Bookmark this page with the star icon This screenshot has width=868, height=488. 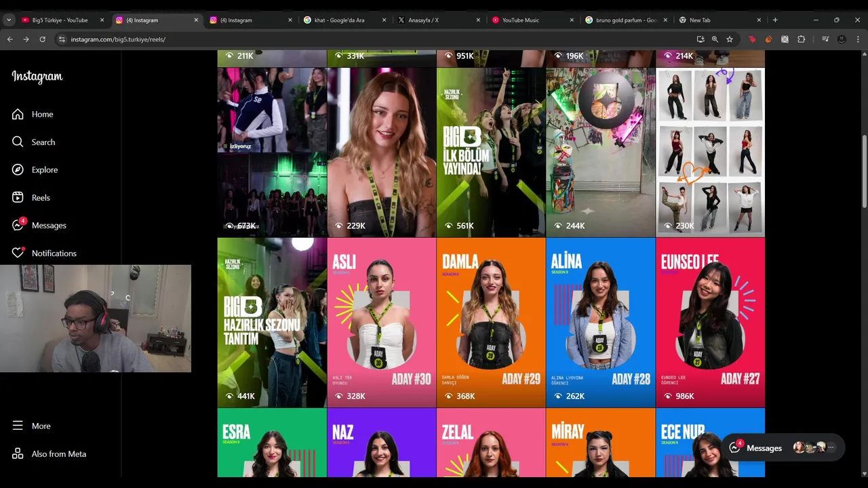tap(730, 39)
